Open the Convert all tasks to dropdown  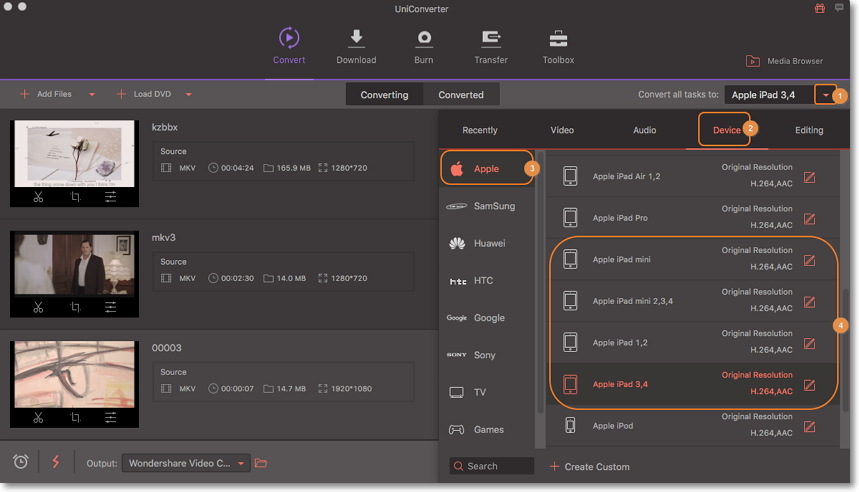[825, 95]
